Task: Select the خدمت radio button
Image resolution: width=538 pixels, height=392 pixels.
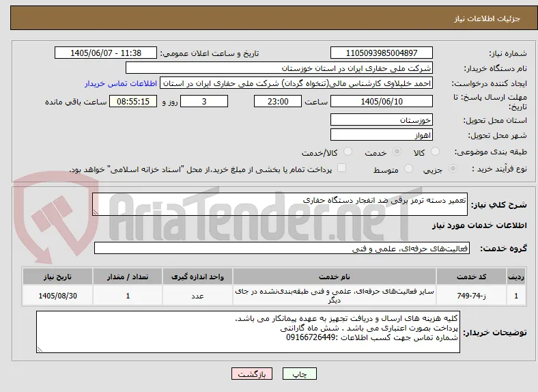Action: [x=397, y=152]
